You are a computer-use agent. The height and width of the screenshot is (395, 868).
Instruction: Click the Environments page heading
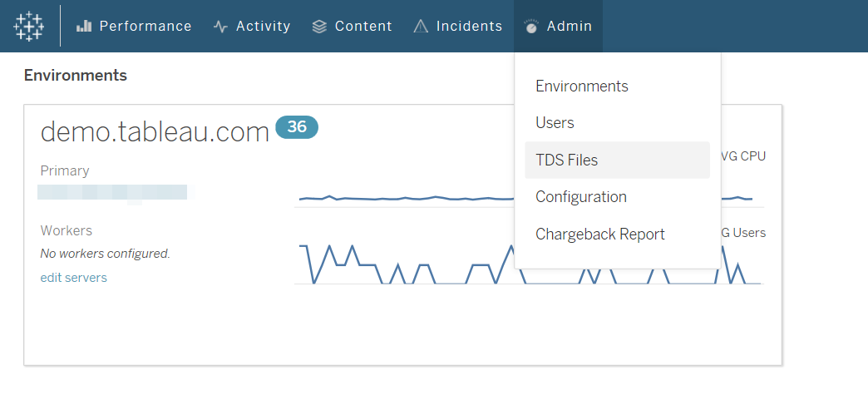tap(76, 76)
